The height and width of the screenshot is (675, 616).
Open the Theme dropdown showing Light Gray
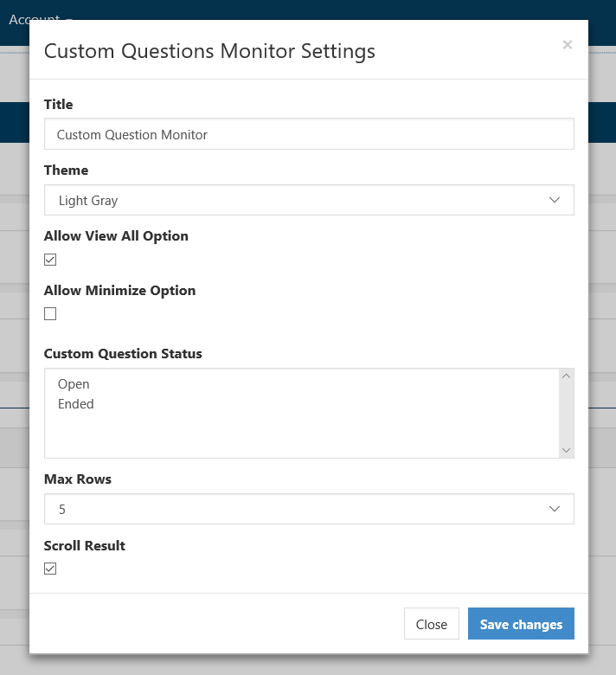[309, 200]
